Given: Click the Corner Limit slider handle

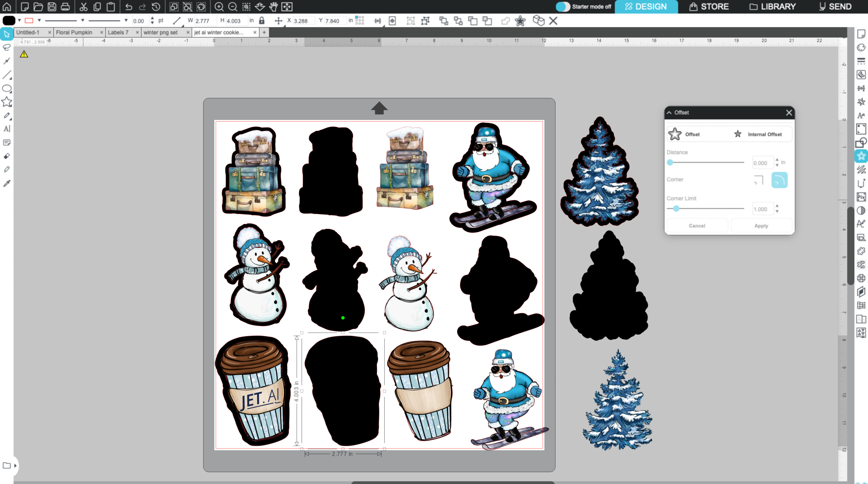Looking at the screenshot, I should (676, 209).
